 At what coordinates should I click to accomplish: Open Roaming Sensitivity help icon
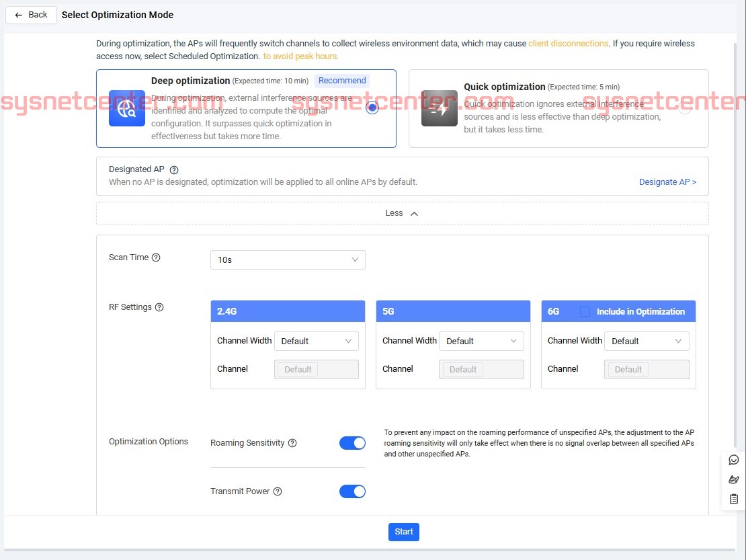(292, 443)
